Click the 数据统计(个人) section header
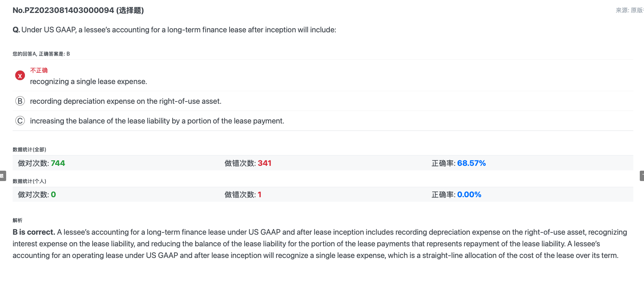The height and width of the screenshot is (289, 644). coord(29,181)
